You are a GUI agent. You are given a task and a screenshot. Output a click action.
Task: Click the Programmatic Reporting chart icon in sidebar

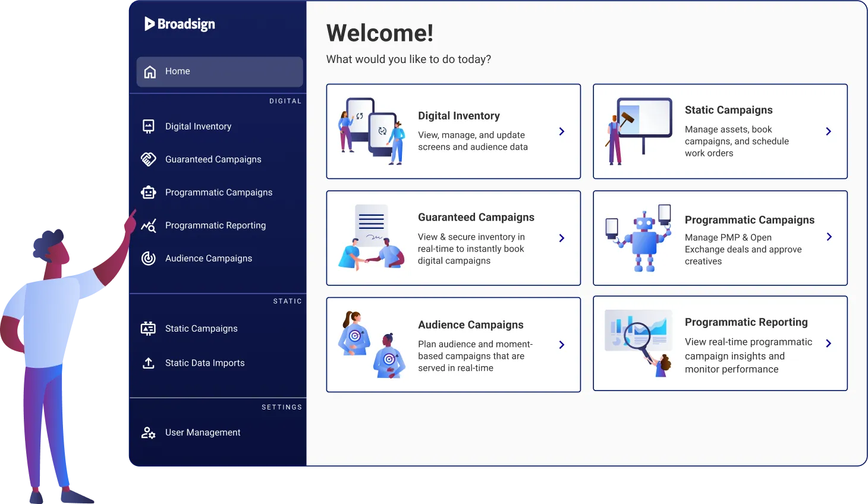coord(149,225)
